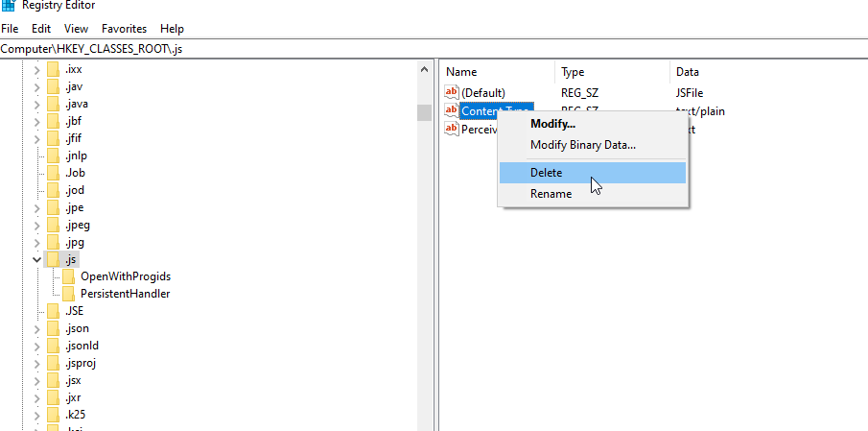Click the registry path address bar
Viewport: 868px width, 431px height.
coord(434,49)
